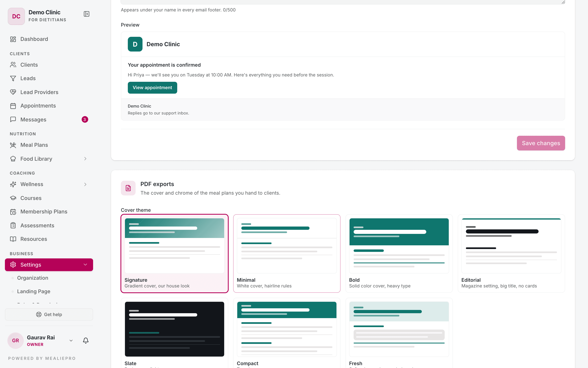Viewport: 588px width, 368px height.
Task: Navigate to Appointments
Action: [49, 106]
